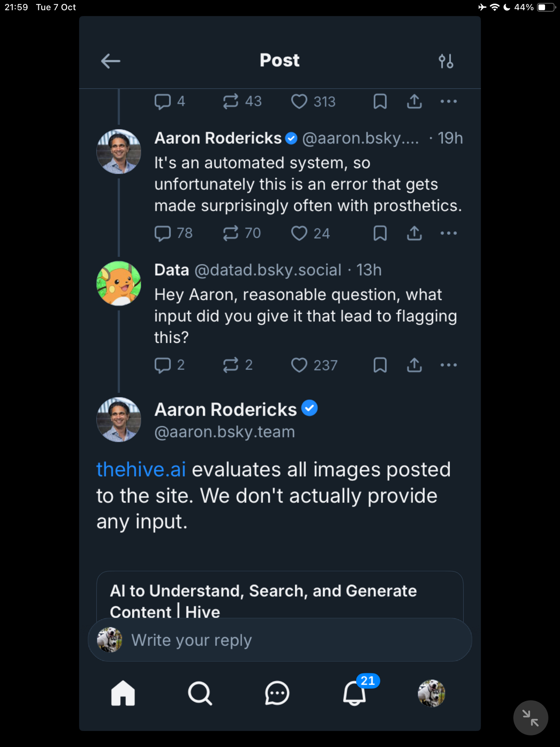Open the thehive.ai link
Viewport: 560px width, 747px height.
(x=141, y=469)
